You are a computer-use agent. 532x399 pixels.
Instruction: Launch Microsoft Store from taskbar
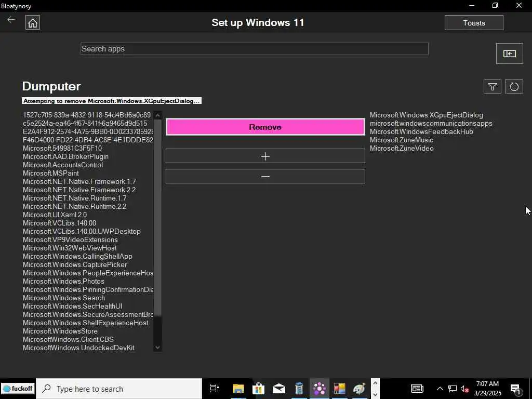tap(259, 389)
